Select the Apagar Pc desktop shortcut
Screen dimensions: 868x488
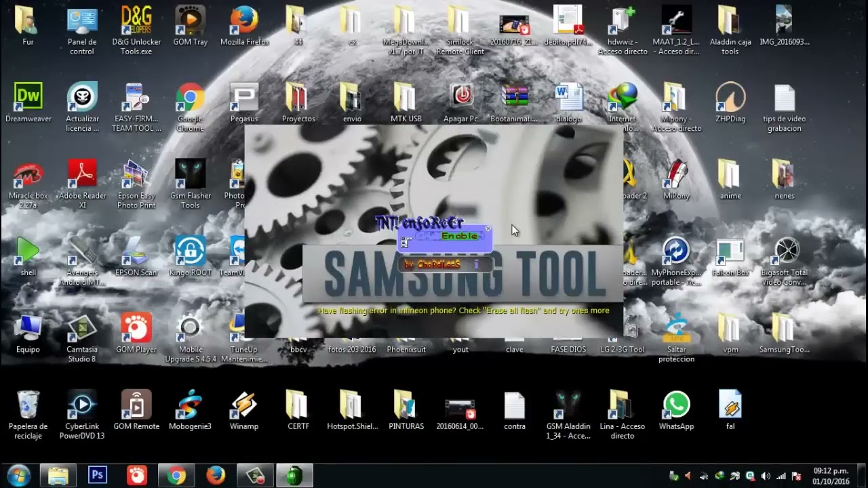[460, 104]
